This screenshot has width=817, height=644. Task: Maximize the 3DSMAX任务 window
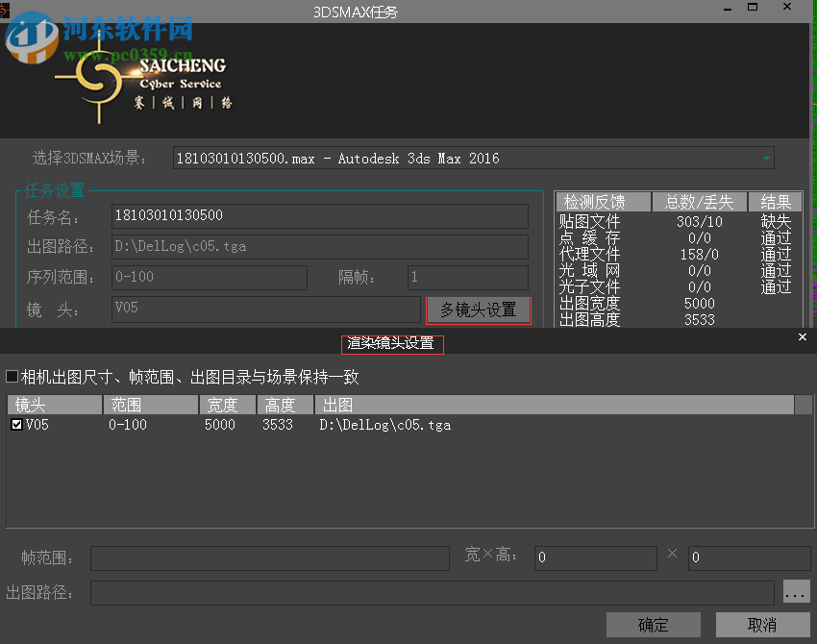coord(753,7)
